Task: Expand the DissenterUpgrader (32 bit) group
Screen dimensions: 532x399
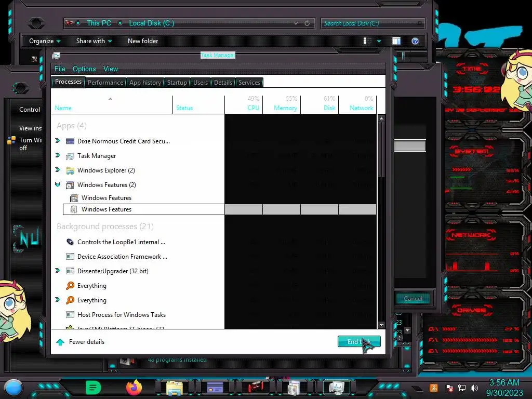Action: pos(58,270)
